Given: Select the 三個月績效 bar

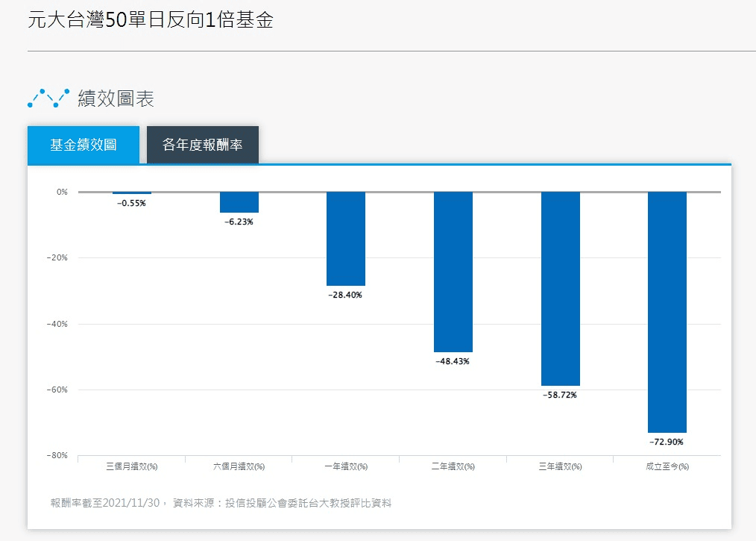Looking at the screenshot, I should 132,193.
